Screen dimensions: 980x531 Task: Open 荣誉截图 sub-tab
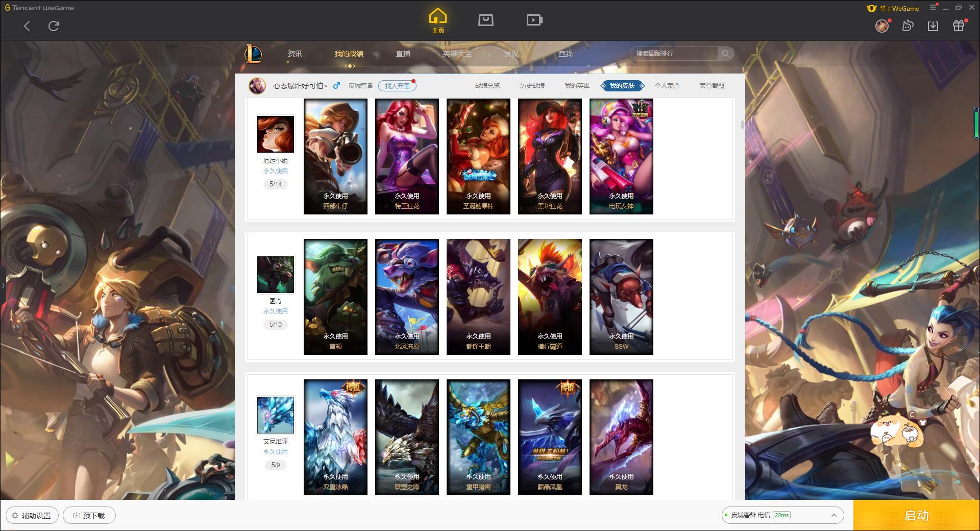[x=712, y=86]
